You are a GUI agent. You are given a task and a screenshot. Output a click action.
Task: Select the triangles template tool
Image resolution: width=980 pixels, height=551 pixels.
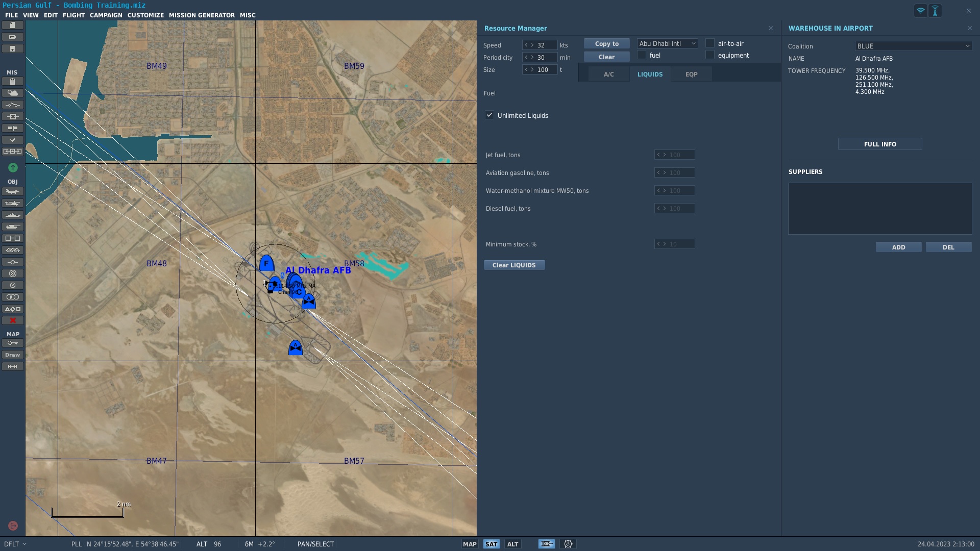tap(13, 250)
